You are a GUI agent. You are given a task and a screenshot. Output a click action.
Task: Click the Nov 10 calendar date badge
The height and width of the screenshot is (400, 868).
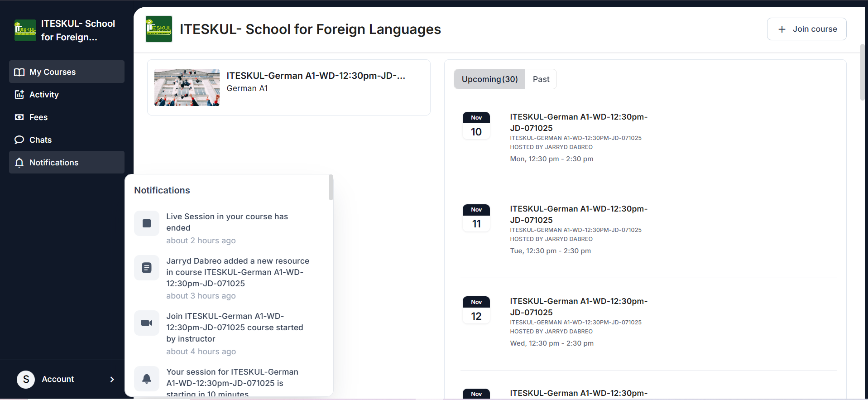(476, 125)
